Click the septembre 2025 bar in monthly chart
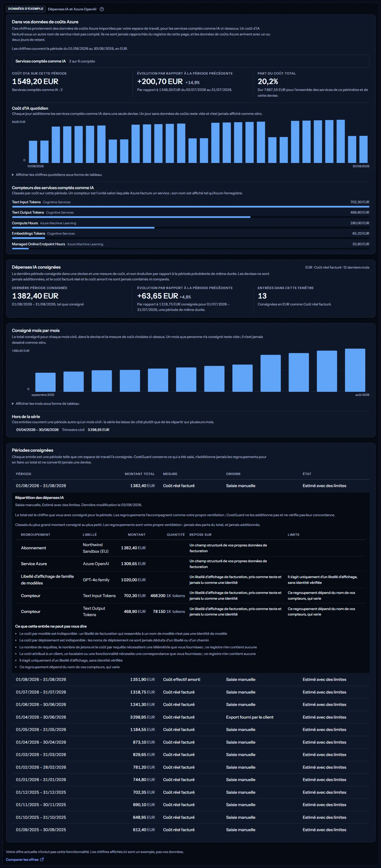Image resolution: width=381 pixels, height=868 pixels. pos(45,382)
